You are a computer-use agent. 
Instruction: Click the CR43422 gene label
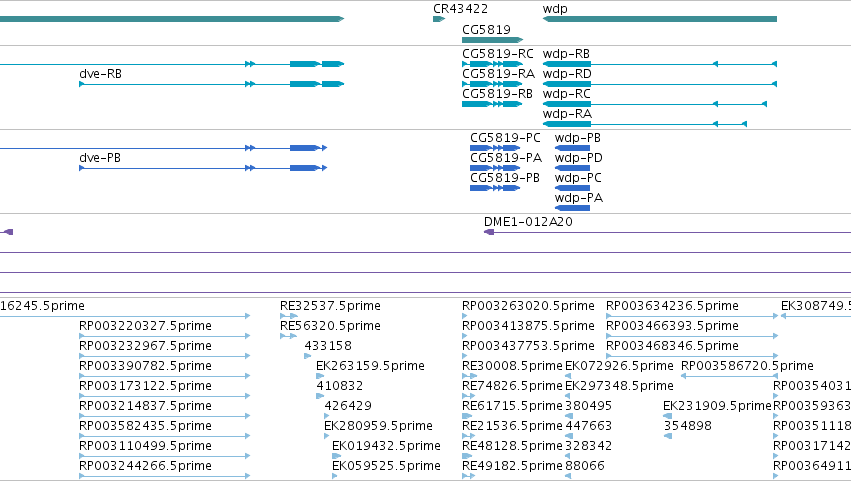(460, 9)
